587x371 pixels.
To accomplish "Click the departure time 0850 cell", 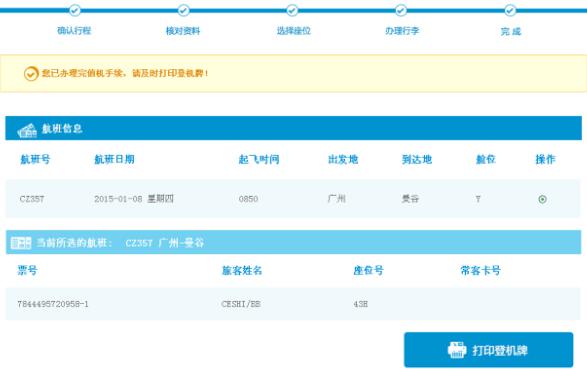I will pyautogui.click(x=249, y=199).
